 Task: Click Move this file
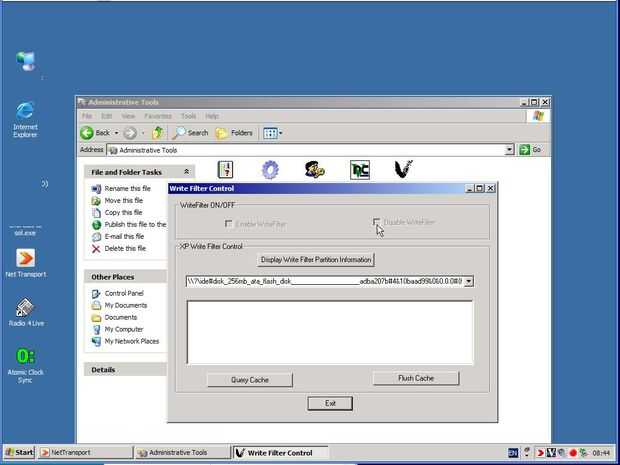click(123, 200)
